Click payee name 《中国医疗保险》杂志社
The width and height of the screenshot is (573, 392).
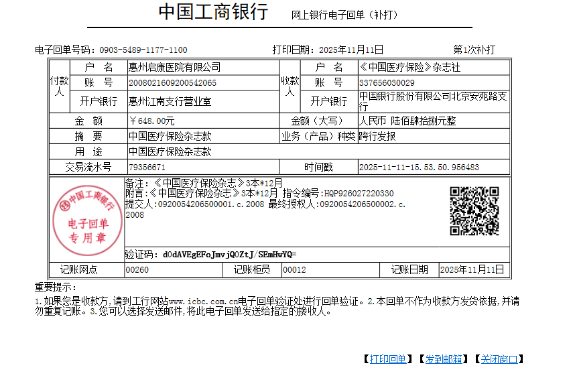point(409,68)
